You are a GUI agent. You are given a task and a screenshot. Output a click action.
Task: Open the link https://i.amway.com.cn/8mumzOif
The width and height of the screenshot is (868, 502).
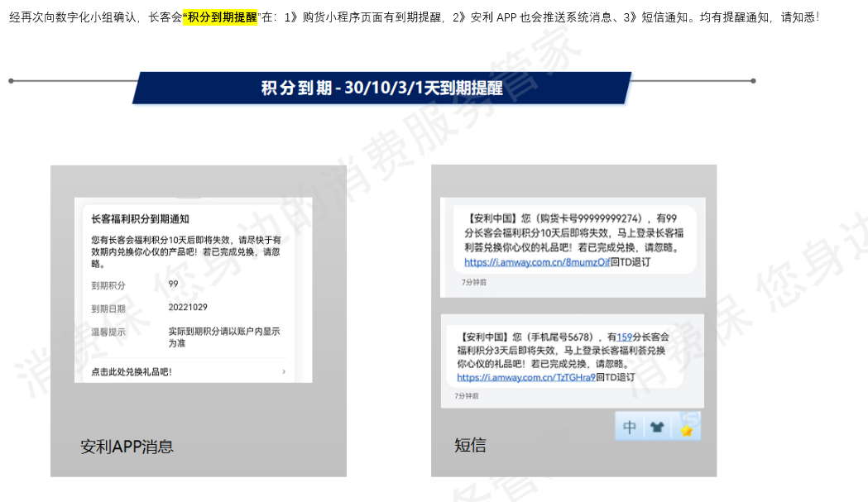[x=537, y=262]
